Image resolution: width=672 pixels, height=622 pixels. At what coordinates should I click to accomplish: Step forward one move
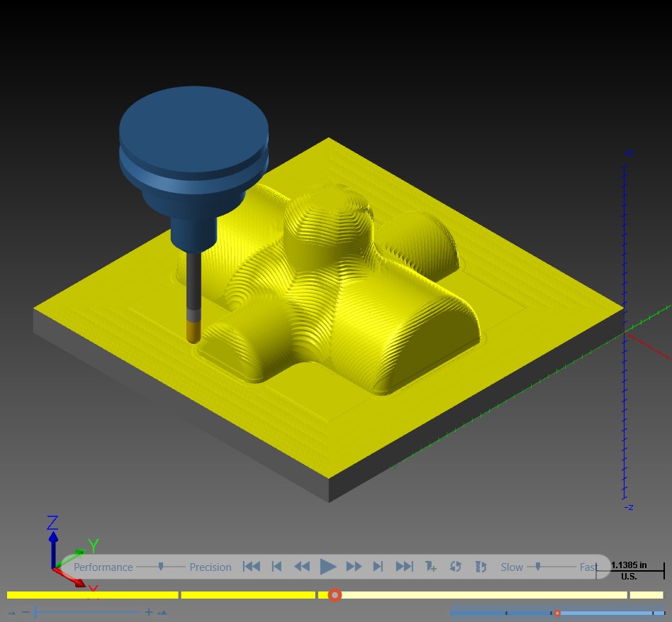pyautogui.click(x=378, y=567)
